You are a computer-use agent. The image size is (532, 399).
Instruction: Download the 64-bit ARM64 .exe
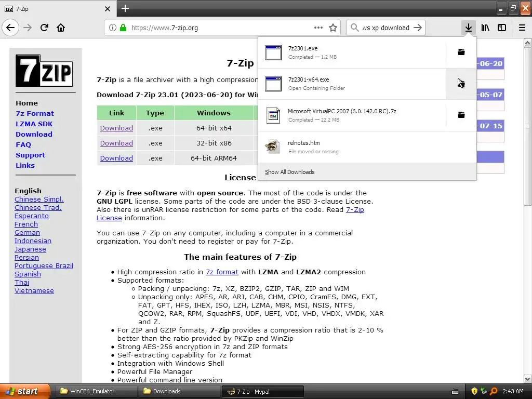click(x=116, y=158)
